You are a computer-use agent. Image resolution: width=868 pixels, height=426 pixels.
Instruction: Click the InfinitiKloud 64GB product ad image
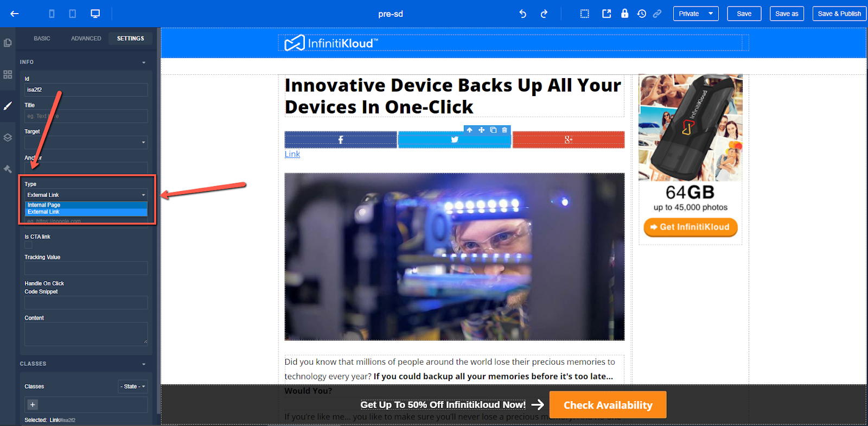[690, 128]
